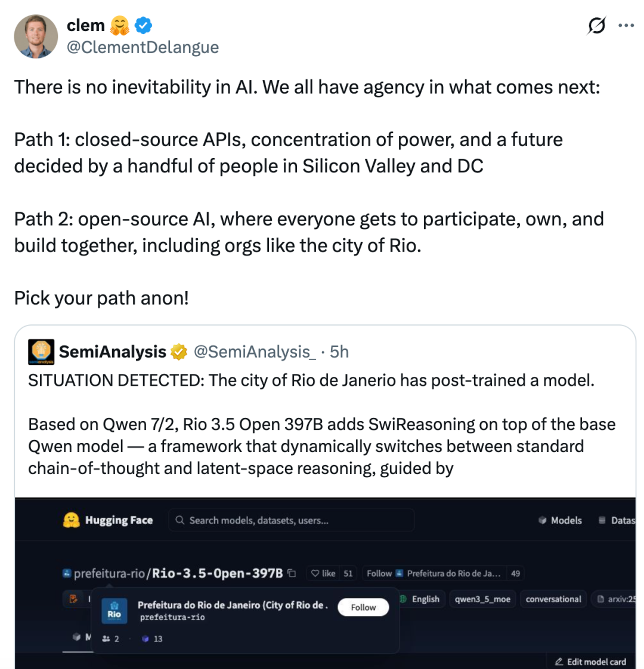Click the blue verified badge next to clem
This screenshot has width=644, height=669.
click(143, 26)
